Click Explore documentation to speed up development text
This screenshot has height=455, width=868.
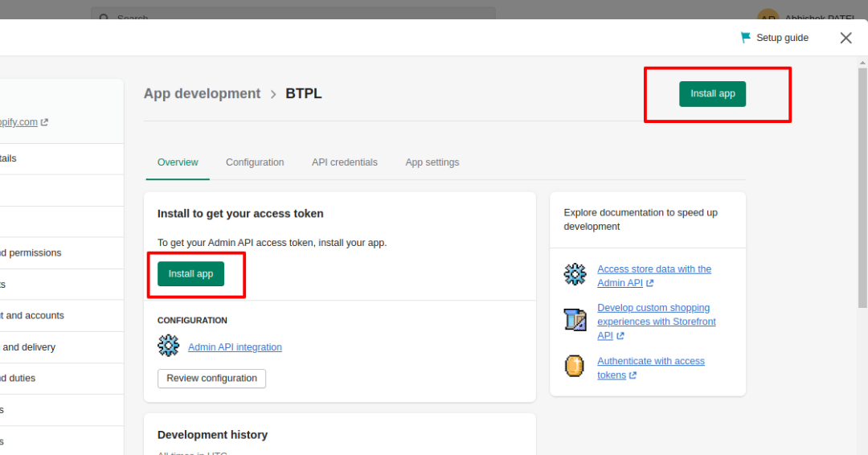[x=641, y=219]
